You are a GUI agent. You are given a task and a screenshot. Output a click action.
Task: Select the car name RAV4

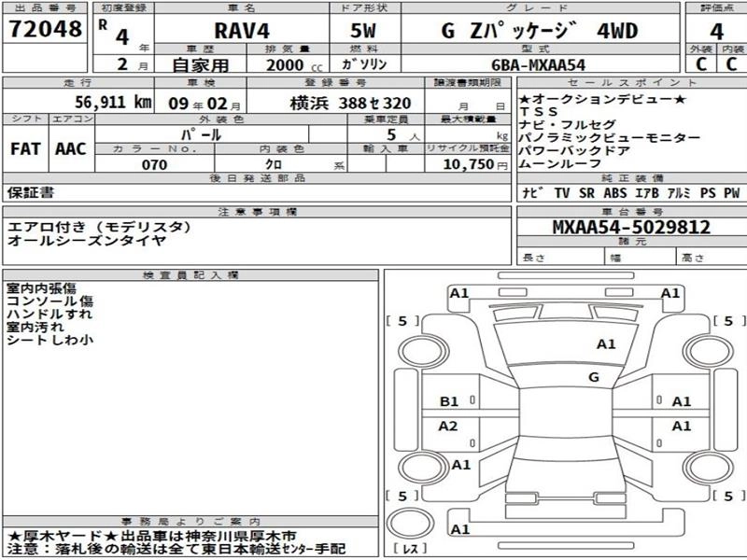(242, 31)
